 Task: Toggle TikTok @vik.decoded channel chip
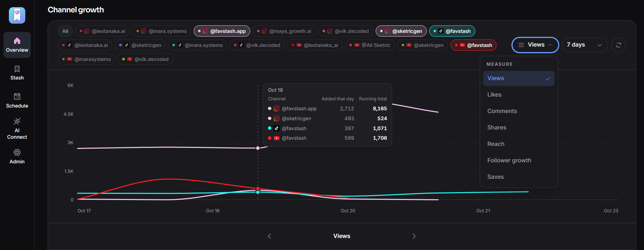coord(257,45)
